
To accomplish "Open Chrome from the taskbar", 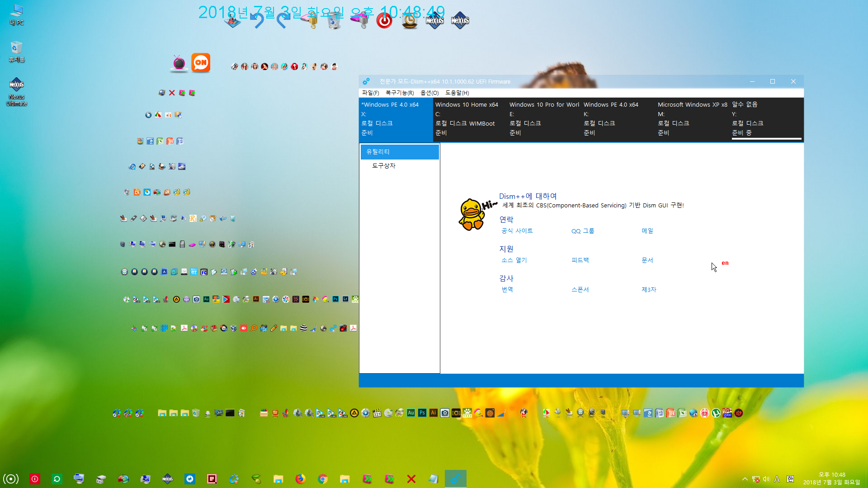I will click(x=322, y=479).
